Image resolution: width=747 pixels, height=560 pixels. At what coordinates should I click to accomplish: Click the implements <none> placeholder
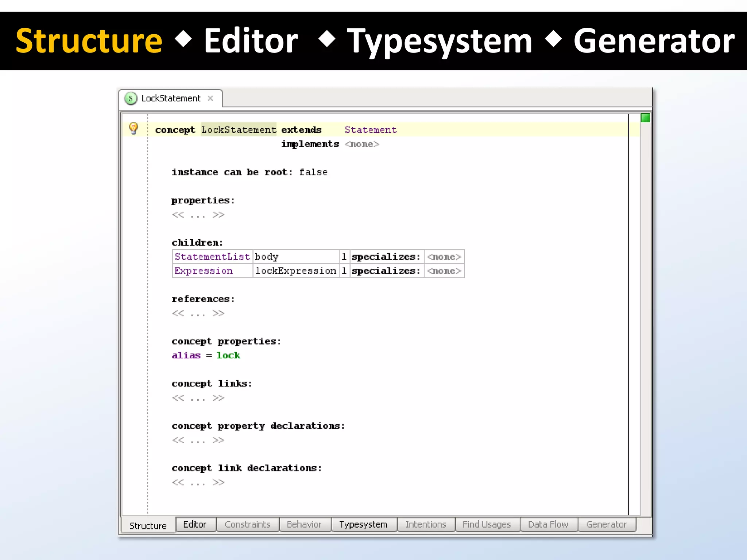pyautogui.click(x=362, y=144)
